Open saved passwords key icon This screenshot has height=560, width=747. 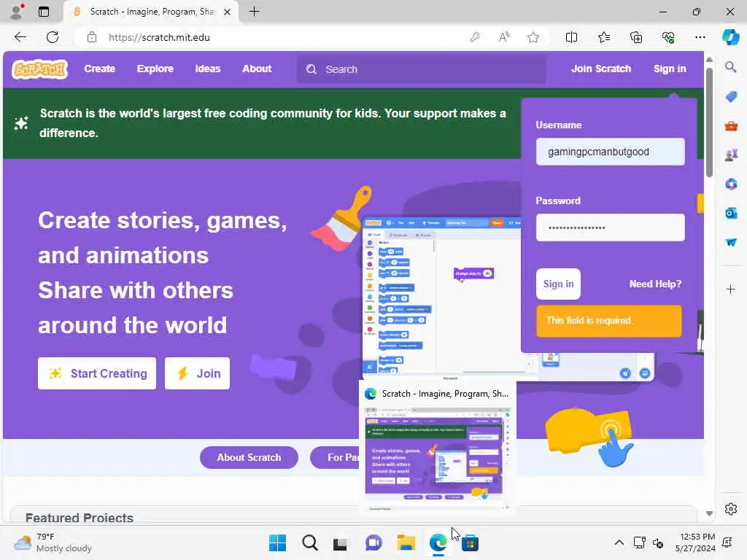(474, 37)
